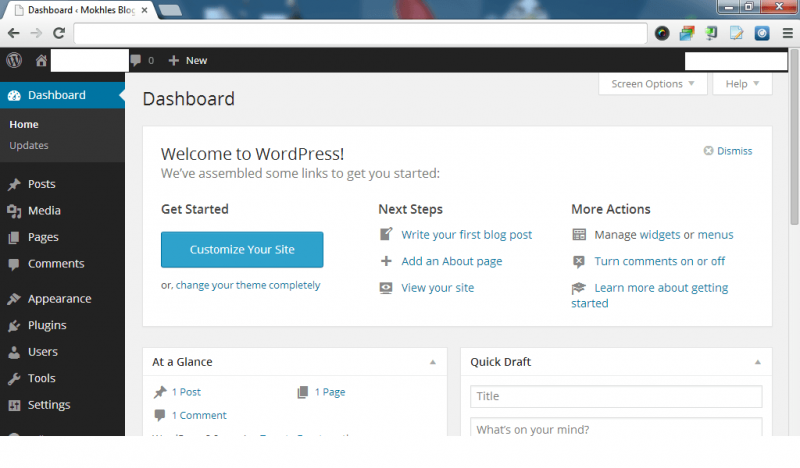Screen dimensions: 800x468
Task: Open the + New menu in admin bar
Action: pyautogui.click(x=188, y=61)
